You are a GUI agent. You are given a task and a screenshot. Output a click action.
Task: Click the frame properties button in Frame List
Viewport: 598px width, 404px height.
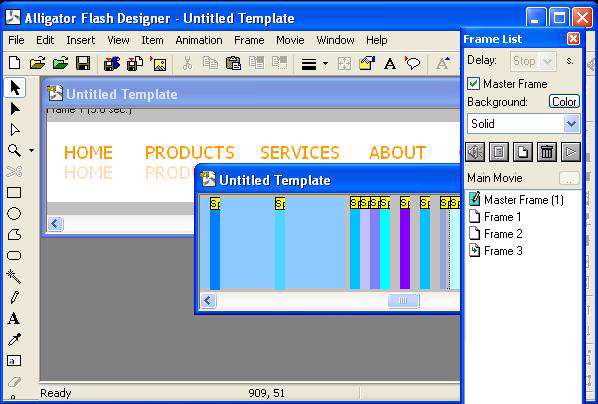499,152
